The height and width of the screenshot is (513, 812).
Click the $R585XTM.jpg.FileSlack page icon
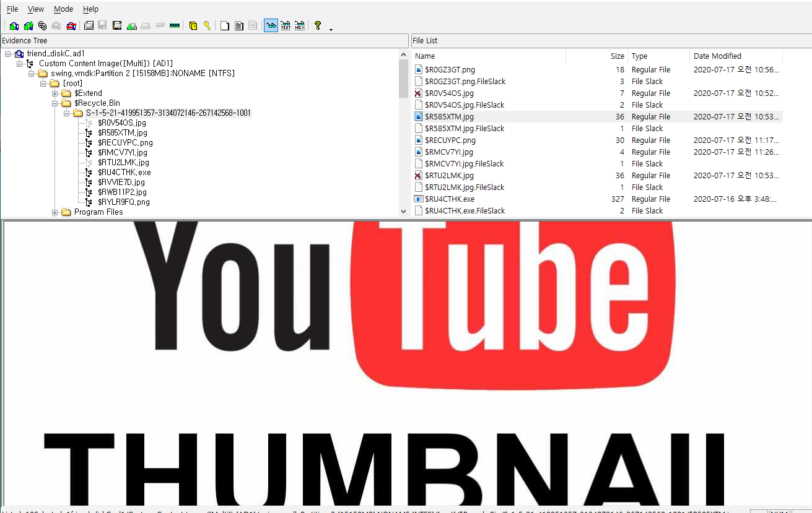[419, 129]
